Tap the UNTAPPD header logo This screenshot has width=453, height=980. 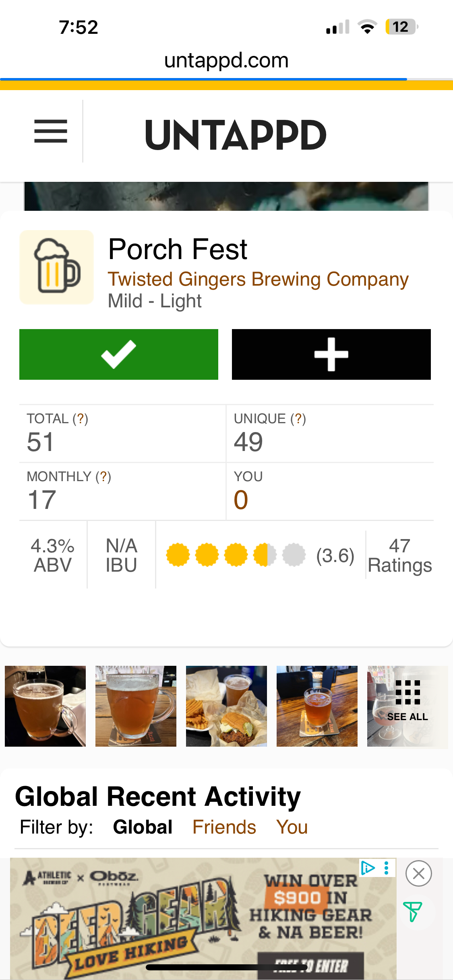click(x=236, y=135)
